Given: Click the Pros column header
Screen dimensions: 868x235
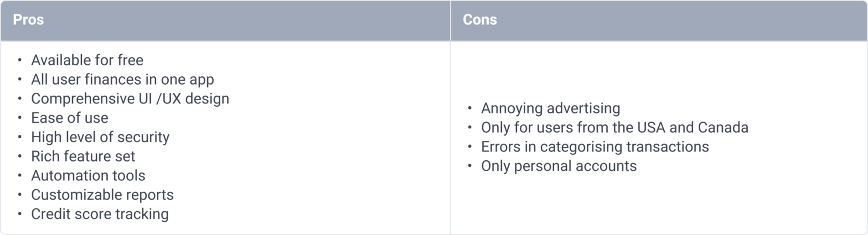Looking at the screenshot, I should tap(29, 20).
